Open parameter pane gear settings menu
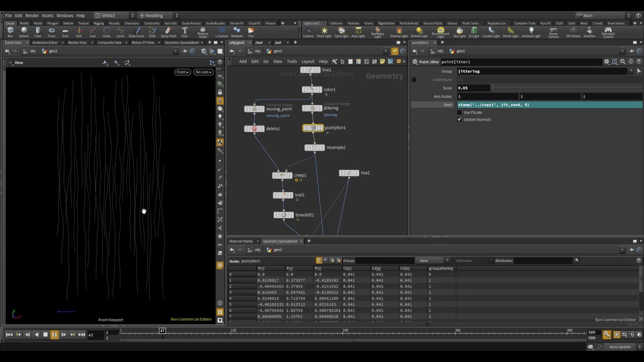 point(607,62)
